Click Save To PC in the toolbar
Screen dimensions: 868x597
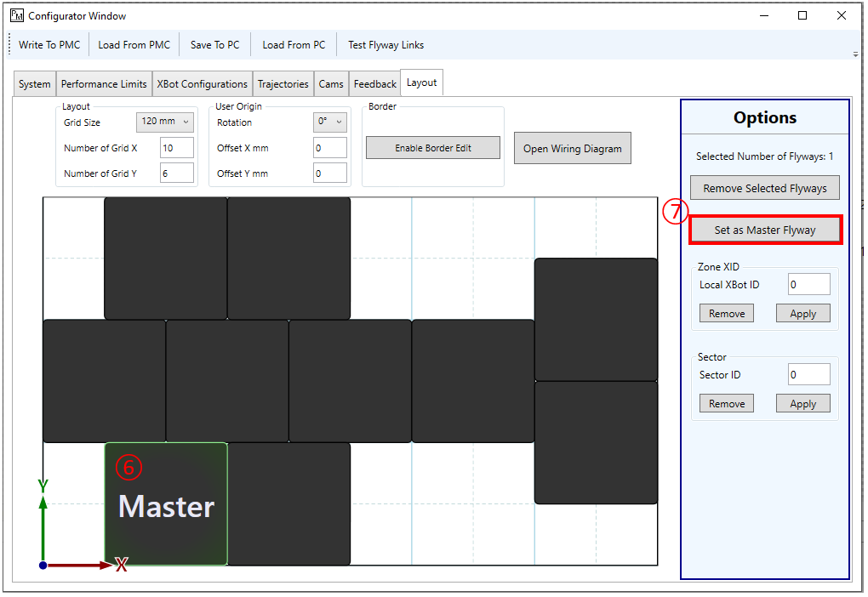click(214, 44)
